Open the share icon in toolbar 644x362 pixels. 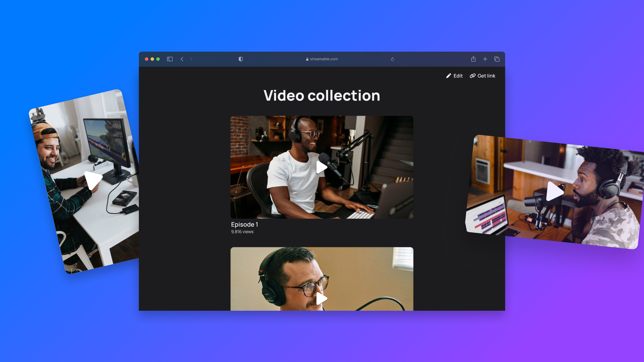point(473,59)
